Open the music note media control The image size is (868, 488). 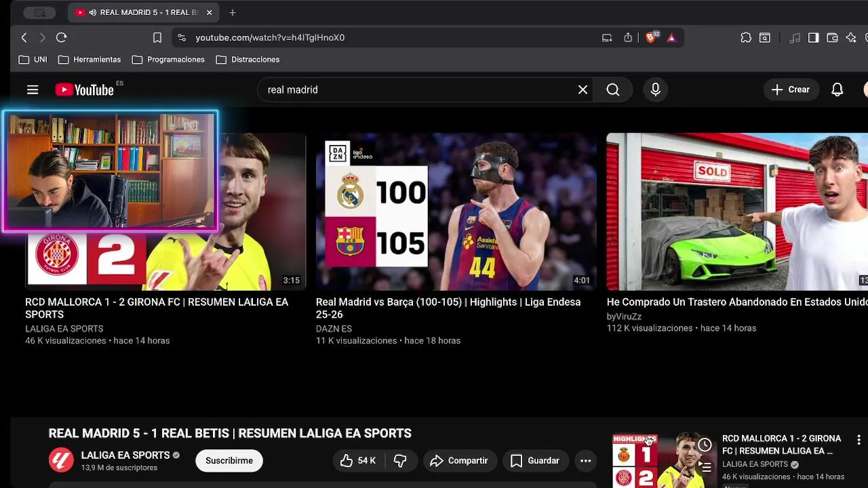pos(795,38)
